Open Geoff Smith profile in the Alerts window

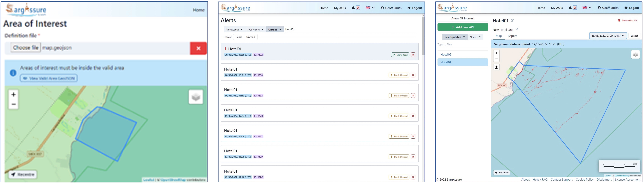pyautogui.click(x=391, y=8)
